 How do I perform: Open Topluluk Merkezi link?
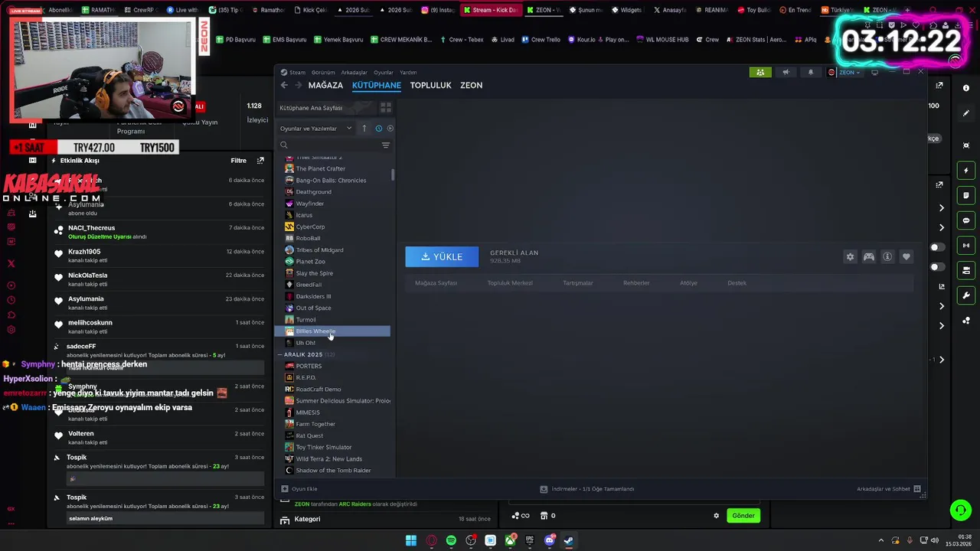click(x=510, y=283)
